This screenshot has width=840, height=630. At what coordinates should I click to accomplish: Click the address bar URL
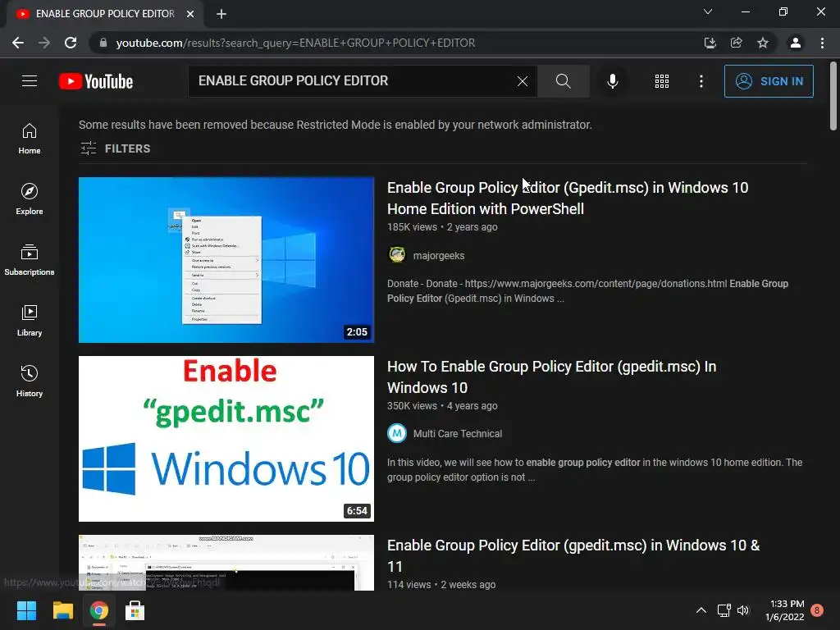tap(295, 43)
